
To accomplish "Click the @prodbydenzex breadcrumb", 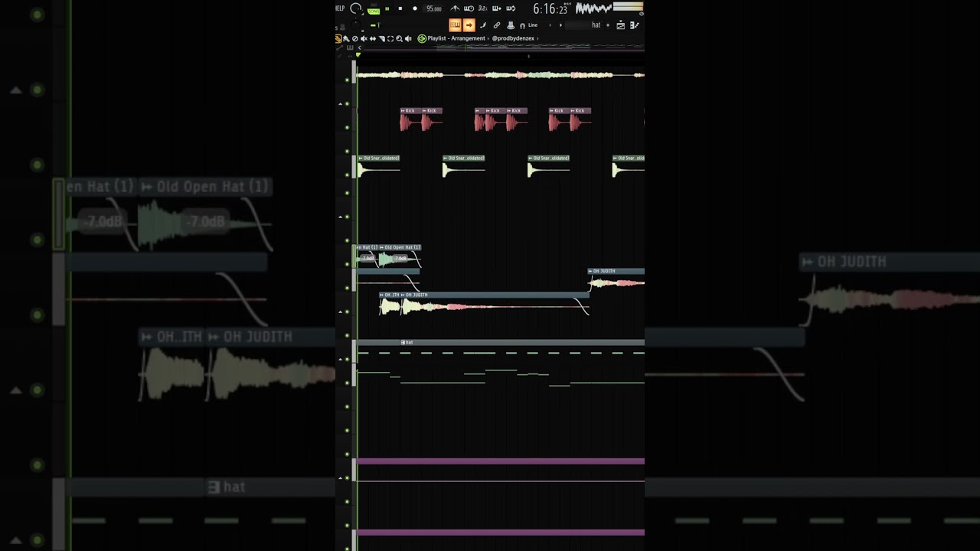I will [513, 38].
